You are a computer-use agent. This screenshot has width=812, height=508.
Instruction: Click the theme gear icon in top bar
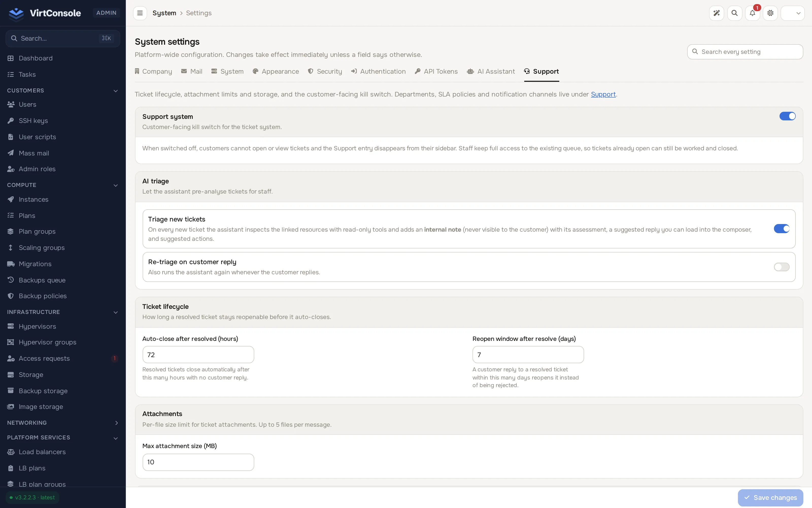[x=770, y=13]
